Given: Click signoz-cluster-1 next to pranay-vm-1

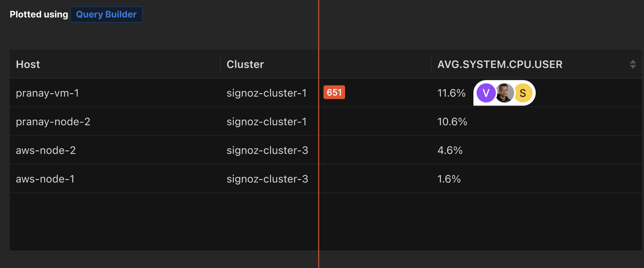Looking at the screenshot, I should click(267, 93).
